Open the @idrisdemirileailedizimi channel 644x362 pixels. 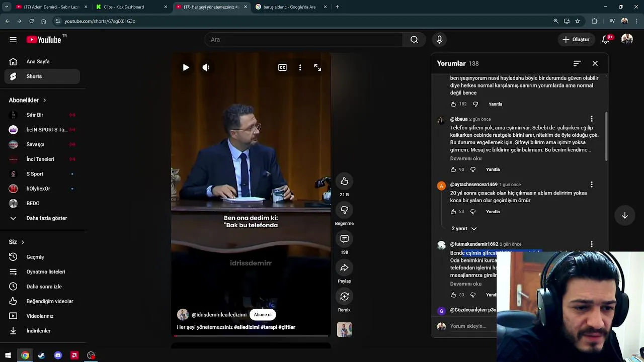click(219, 315)
